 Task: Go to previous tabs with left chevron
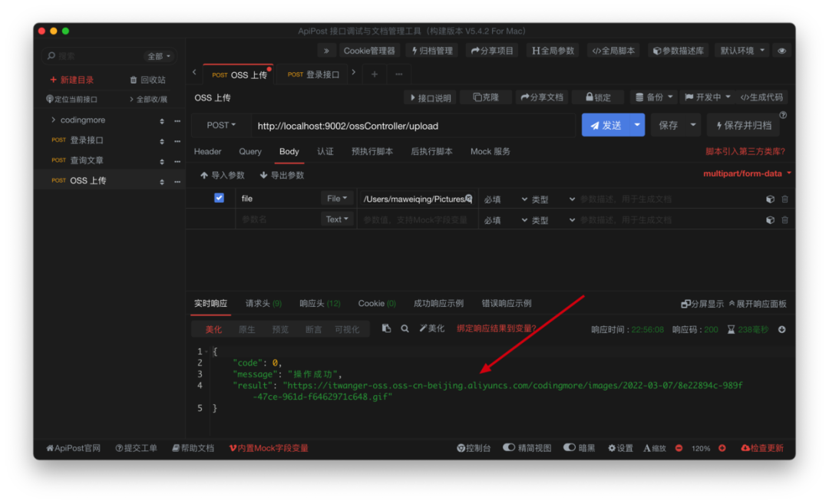coord(194,72)
